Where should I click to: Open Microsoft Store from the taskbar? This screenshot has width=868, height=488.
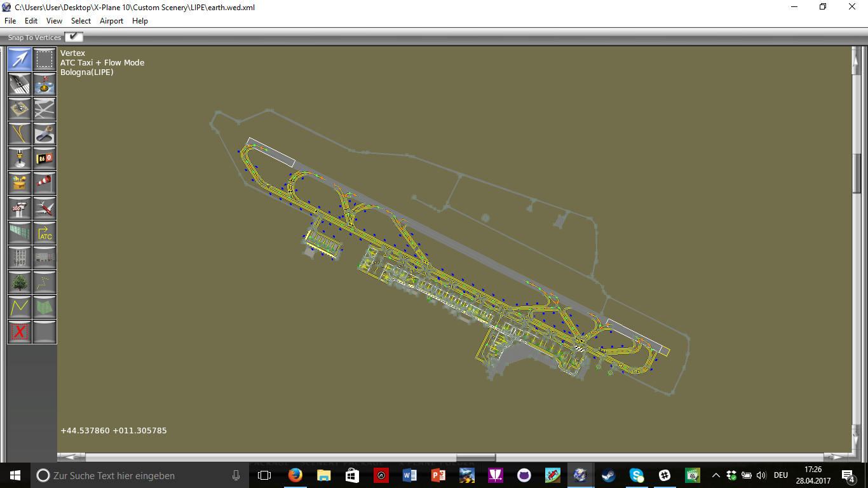[352, 475]
